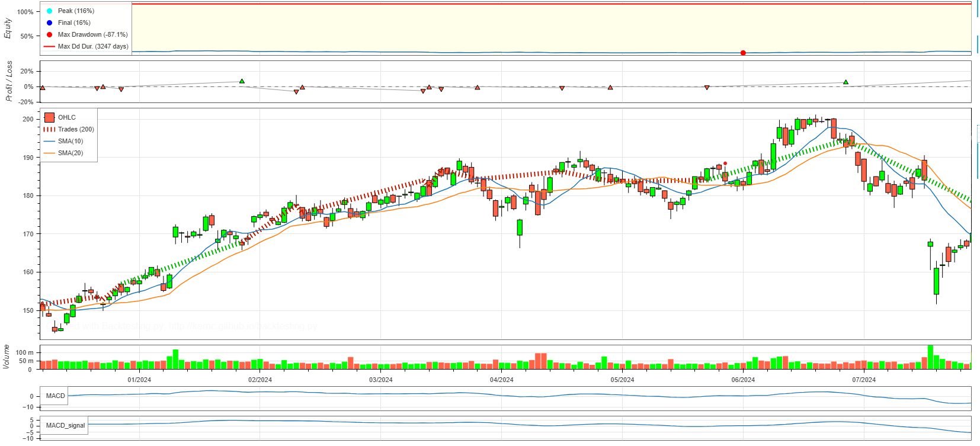Click the tallest volume bar in July 2024
This screenshot has height=446, width=980.
click(930, 357)
